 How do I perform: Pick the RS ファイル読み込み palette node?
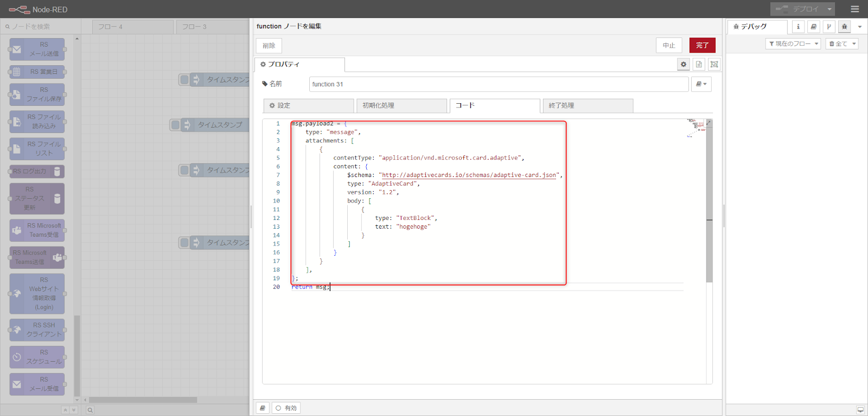tap(37, 122)
